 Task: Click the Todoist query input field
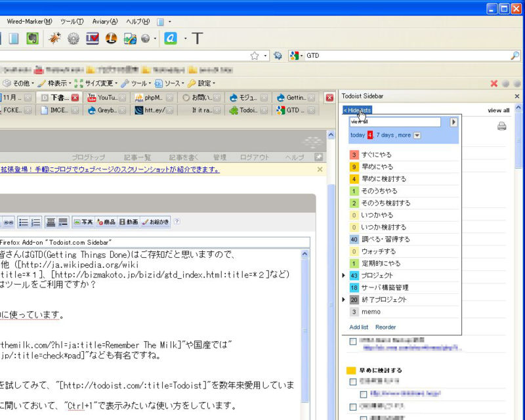(395, 122)
